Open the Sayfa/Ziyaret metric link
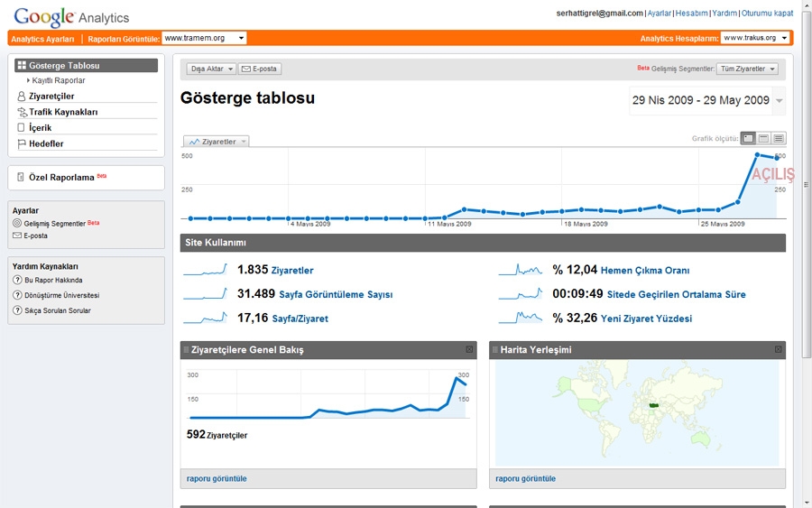 pos(300,319)
